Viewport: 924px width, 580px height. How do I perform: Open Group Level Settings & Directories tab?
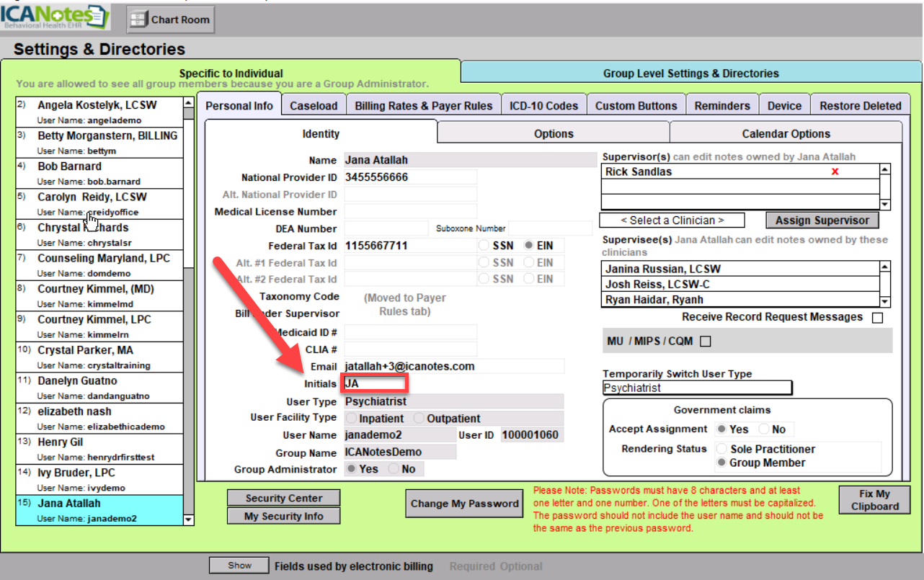[x=690, y=73]
